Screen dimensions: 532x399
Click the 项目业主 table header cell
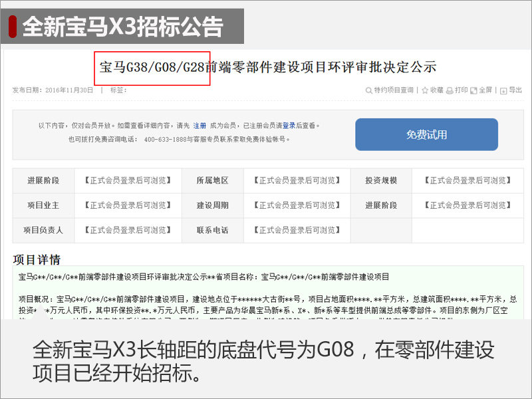pos(43,205)
